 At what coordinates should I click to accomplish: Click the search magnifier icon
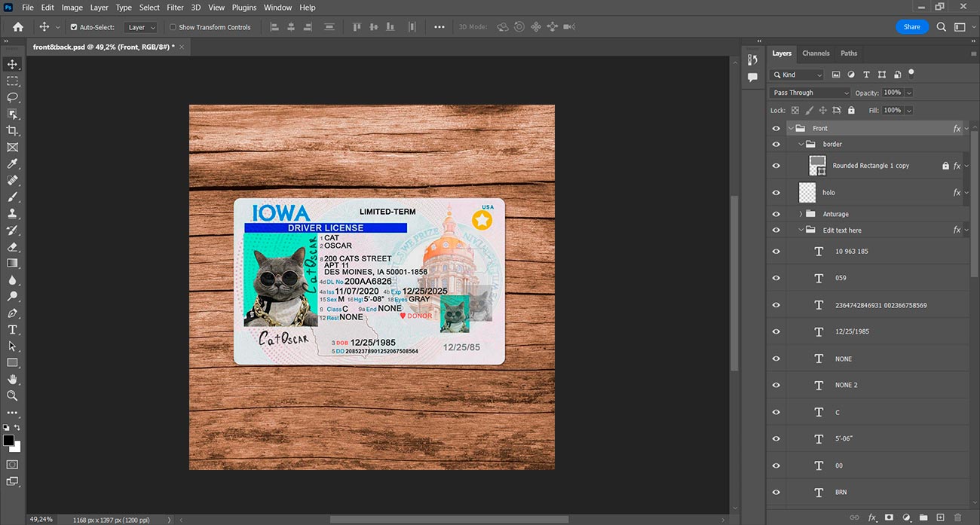click(942, 26)
